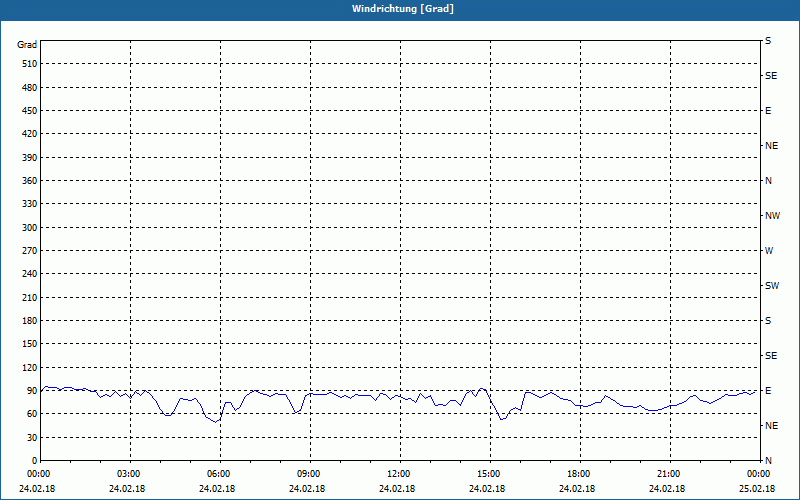Select the "SW" compass label
Image resolution: width=800 pixels, height=500 pixels.
coord(772,286)
